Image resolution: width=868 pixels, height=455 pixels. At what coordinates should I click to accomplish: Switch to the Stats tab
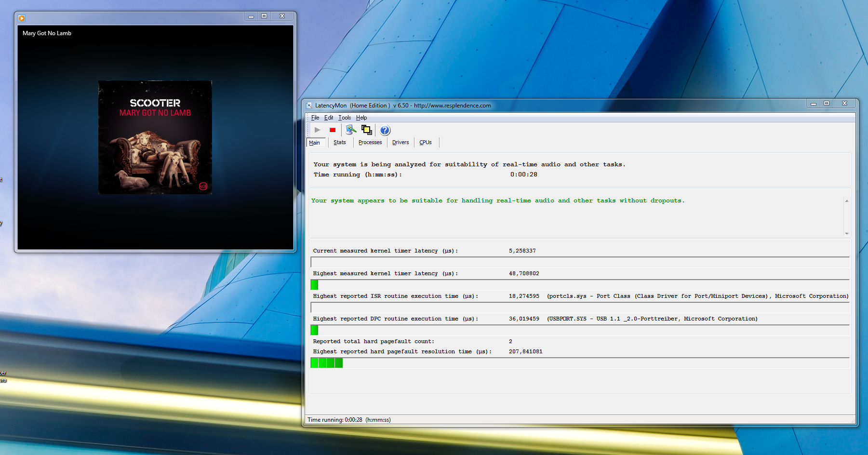[x=340, y=143]
